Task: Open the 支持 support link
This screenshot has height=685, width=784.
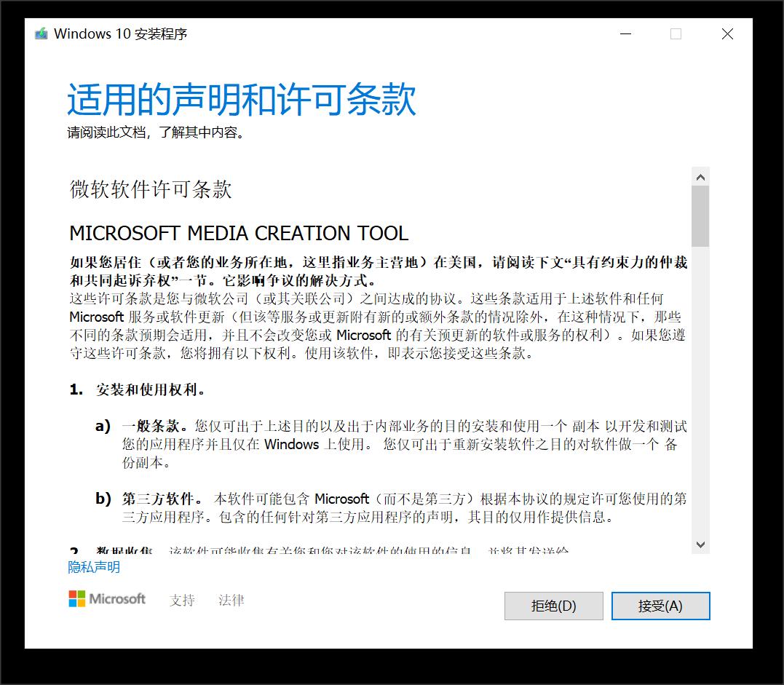Action: (182, 600)
